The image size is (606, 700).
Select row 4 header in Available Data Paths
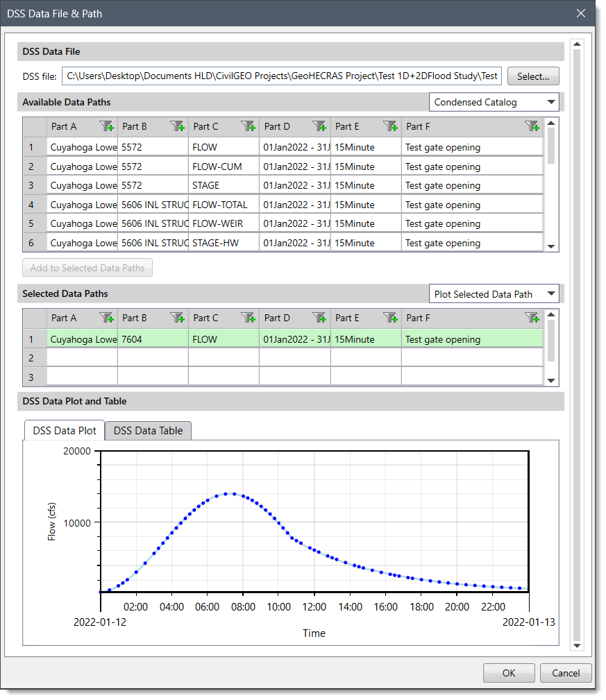point(35,205)
